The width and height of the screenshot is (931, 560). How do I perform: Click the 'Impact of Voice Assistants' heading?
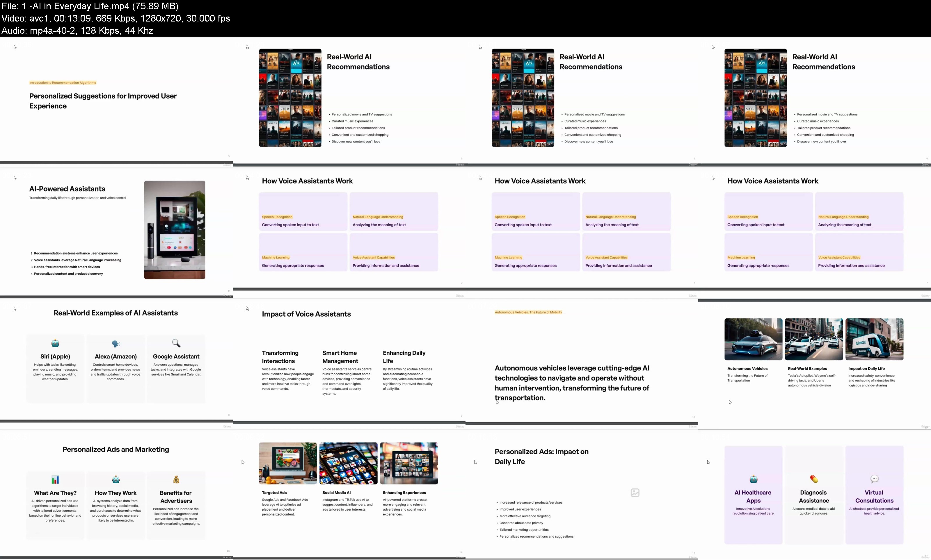[x=306, y=314]
